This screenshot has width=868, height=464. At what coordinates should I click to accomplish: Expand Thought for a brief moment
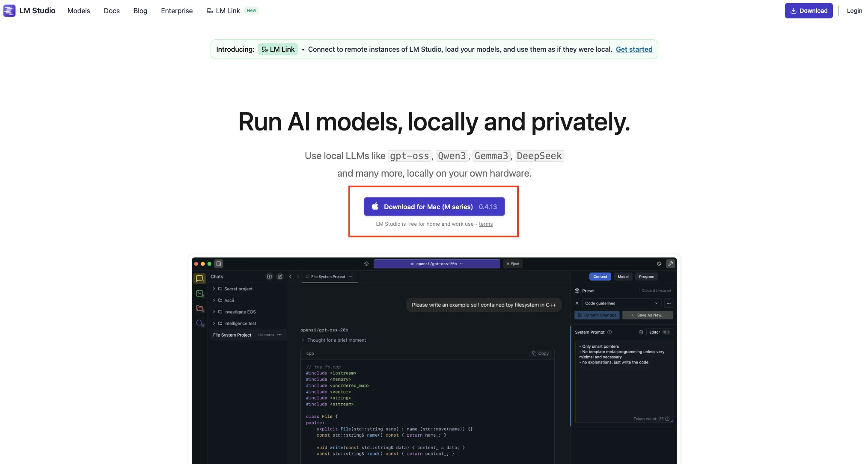pos(334,340)
